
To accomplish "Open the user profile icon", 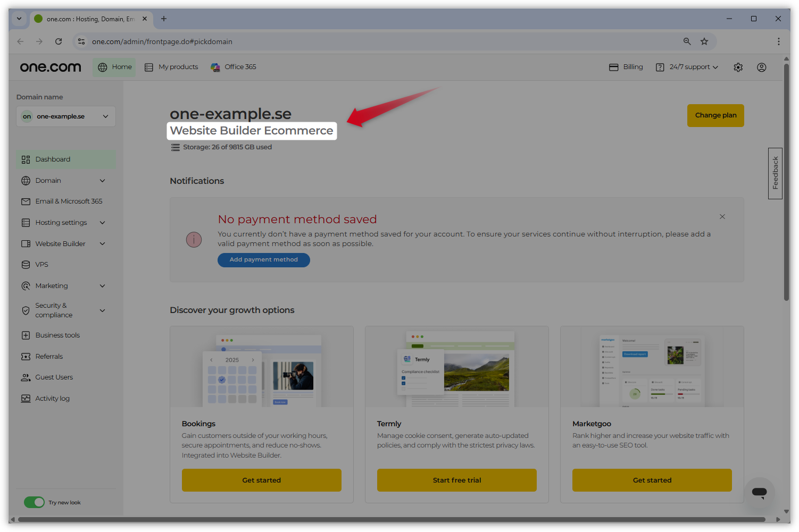I will coord(761,67).
